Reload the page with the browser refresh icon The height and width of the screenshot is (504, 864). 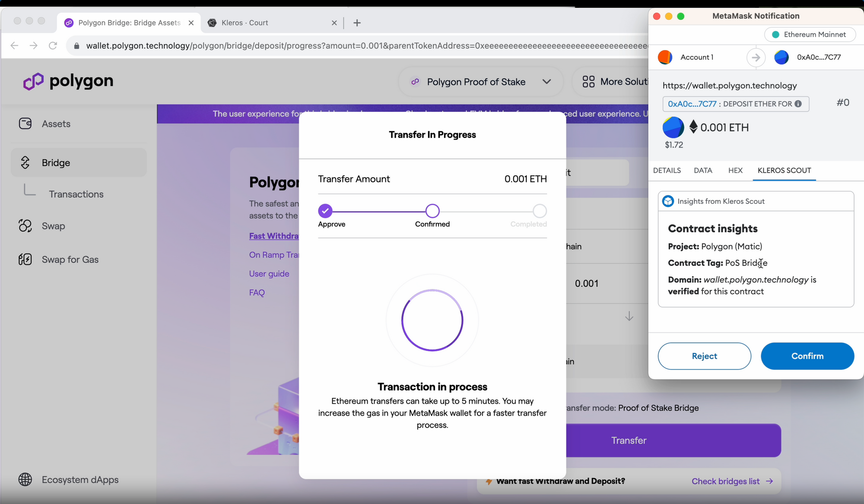click(x=53, y=46)
